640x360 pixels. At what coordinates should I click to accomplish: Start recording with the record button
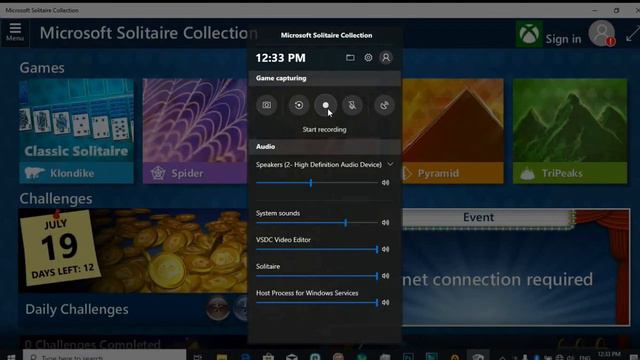325,105
